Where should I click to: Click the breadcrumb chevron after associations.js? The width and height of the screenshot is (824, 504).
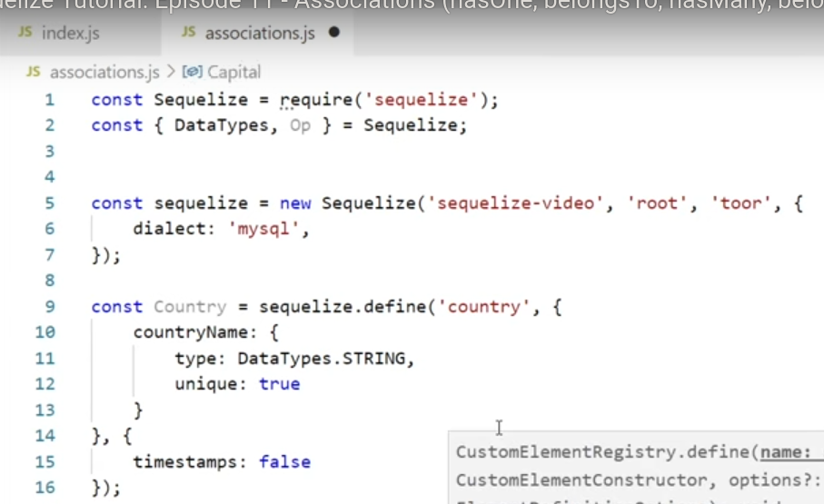171,72
